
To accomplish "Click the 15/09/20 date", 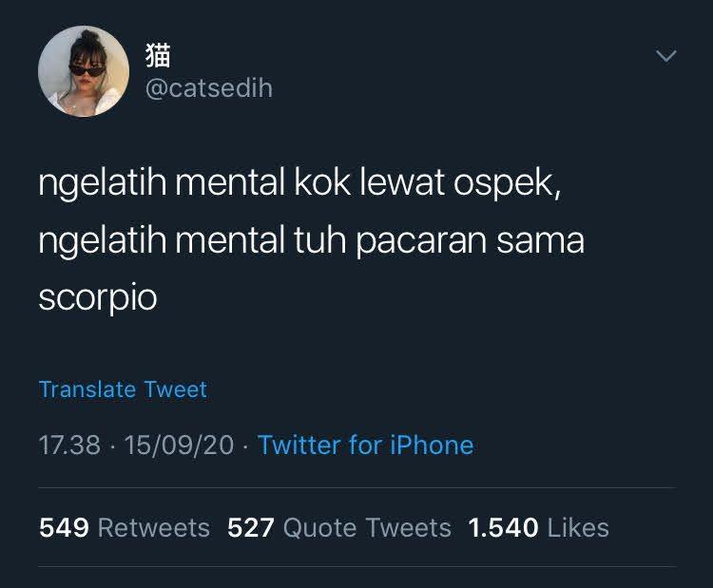I will tap(179, 445).
